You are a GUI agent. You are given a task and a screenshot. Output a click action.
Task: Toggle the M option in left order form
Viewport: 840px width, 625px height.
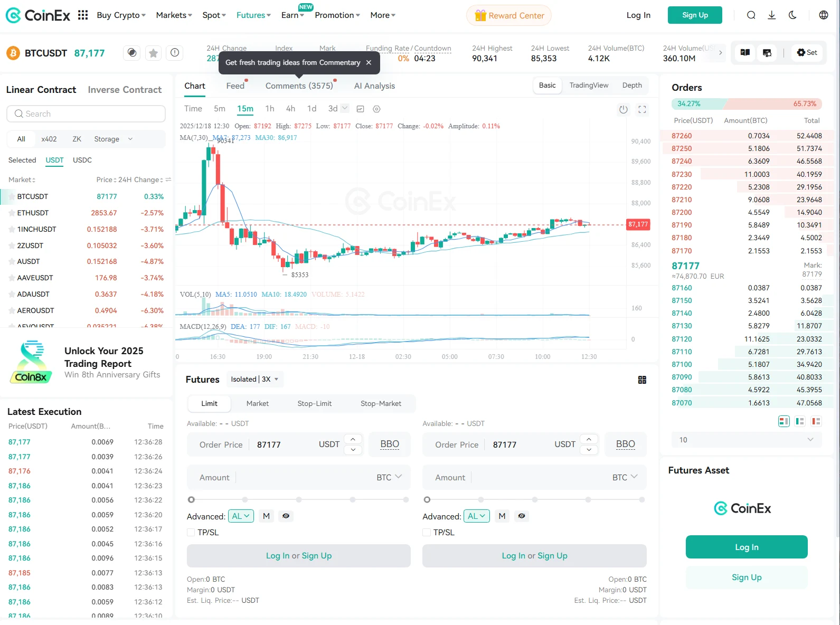266,516
